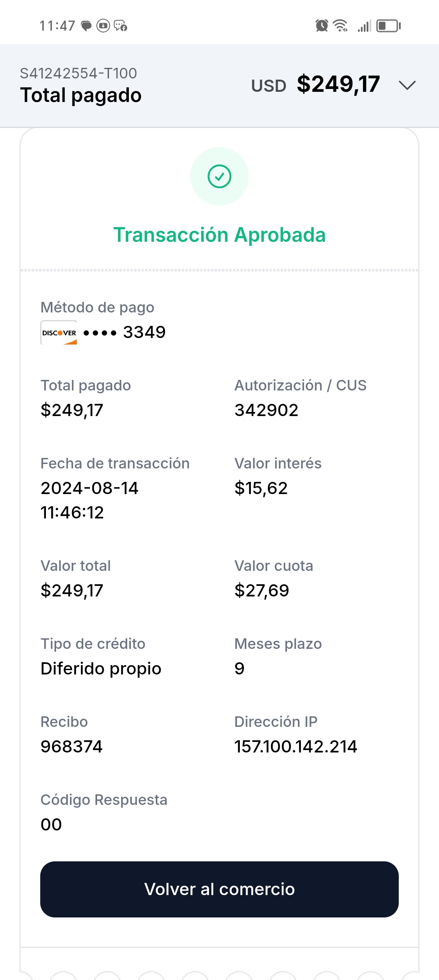Tap the masked card number ending 3349
This screenshot has width=439, height=980.
[124, 332]
